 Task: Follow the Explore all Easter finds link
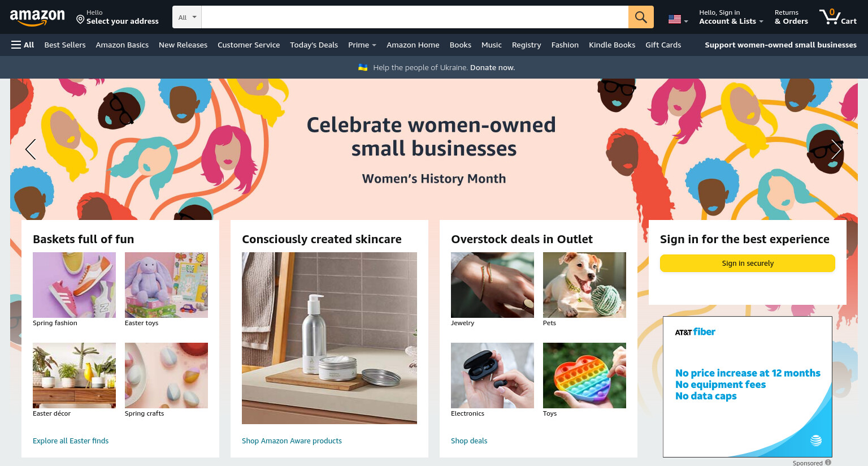[71, 441]
